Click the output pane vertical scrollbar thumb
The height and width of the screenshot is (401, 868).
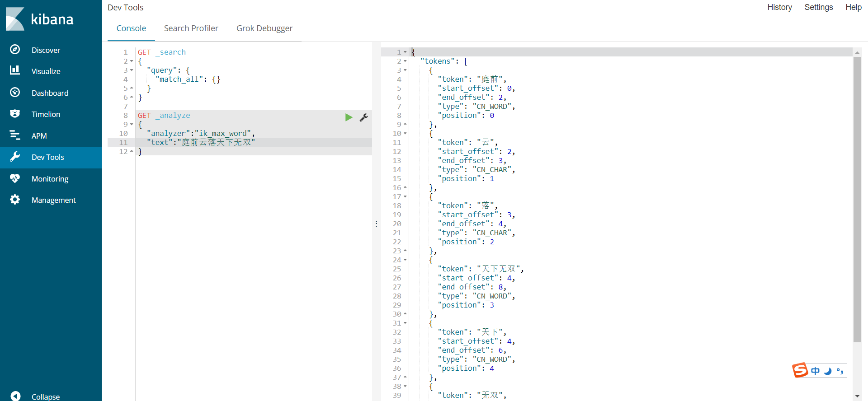point(857,200)
